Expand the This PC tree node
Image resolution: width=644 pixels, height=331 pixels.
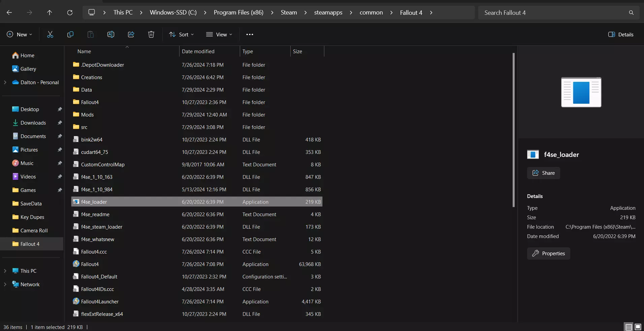tap(5, 271)
